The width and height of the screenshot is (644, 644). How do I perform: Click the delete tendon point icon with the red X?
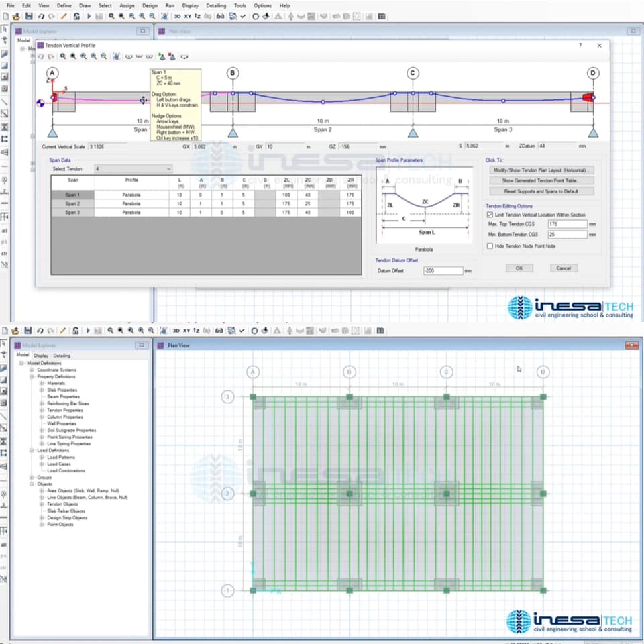pyautogui.click(x=172, y=56)
